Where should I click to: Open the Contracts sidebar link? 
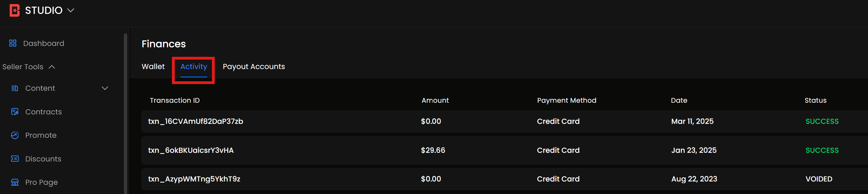(x=43, y=112)
